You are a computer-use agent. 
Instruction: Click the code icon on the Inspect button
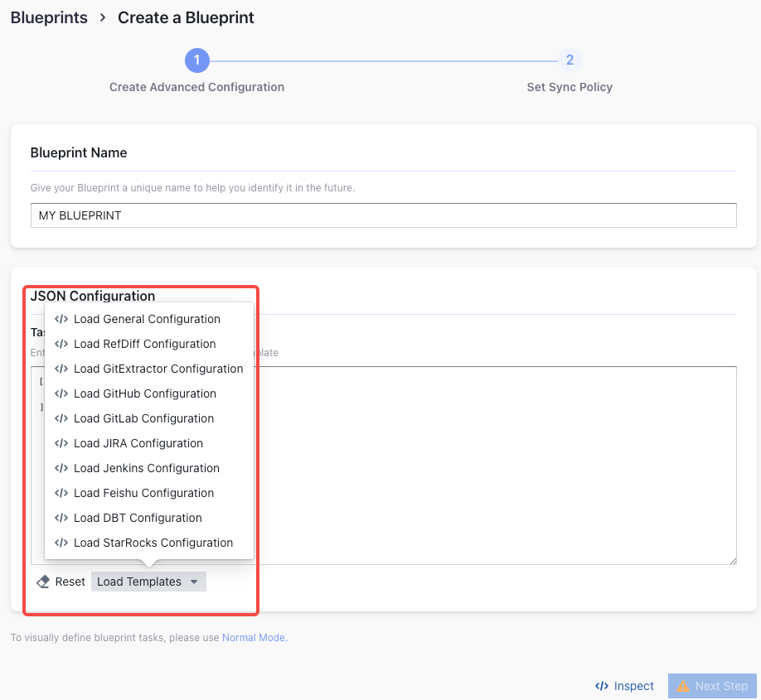(603, 686)
